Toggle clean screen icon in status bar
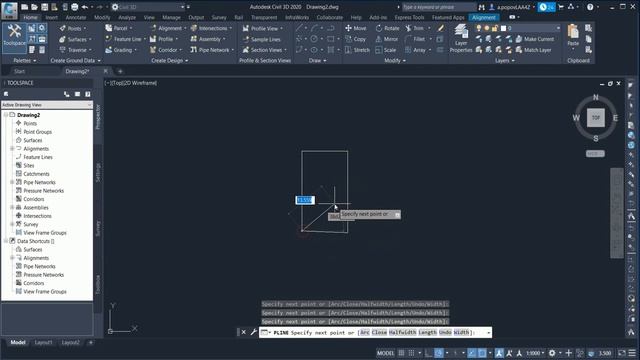Viewport: 640px width, 360px height. (622, 353)
